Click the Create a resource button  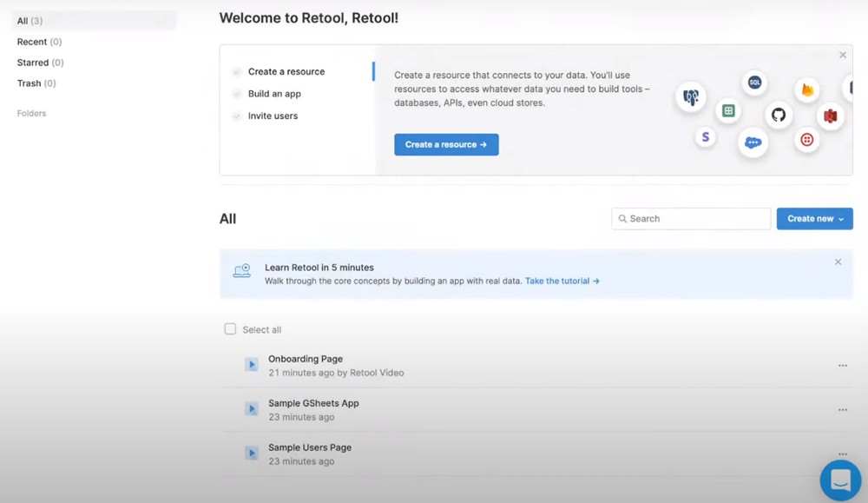click(446, 144)
